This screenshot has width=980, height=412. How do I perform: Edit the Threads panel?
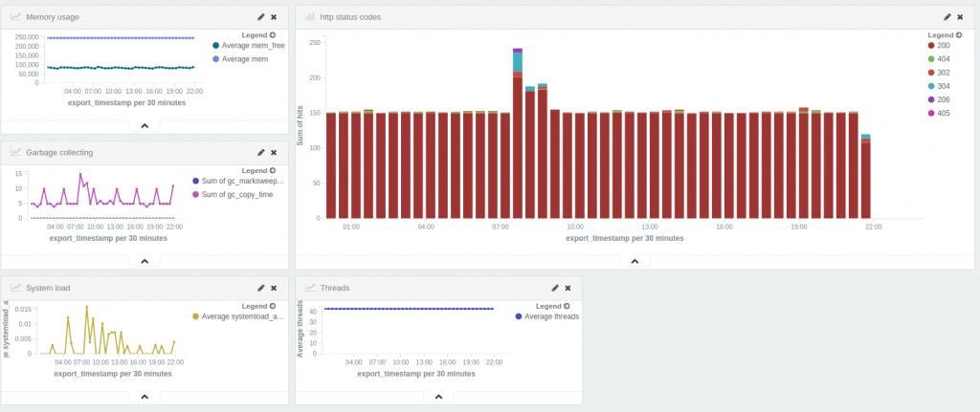(x=555, y=287)
